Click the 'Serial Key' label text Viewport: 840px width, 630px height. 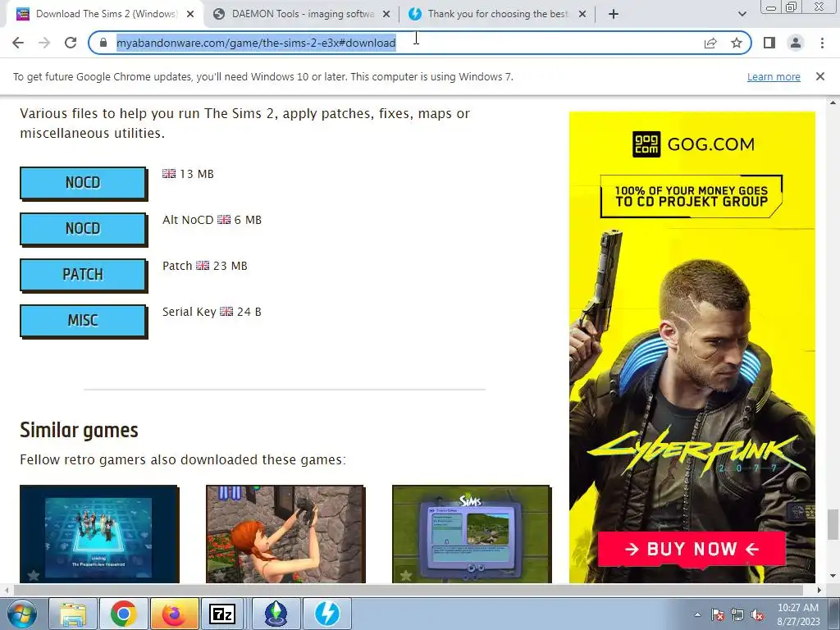click(189, 312)
